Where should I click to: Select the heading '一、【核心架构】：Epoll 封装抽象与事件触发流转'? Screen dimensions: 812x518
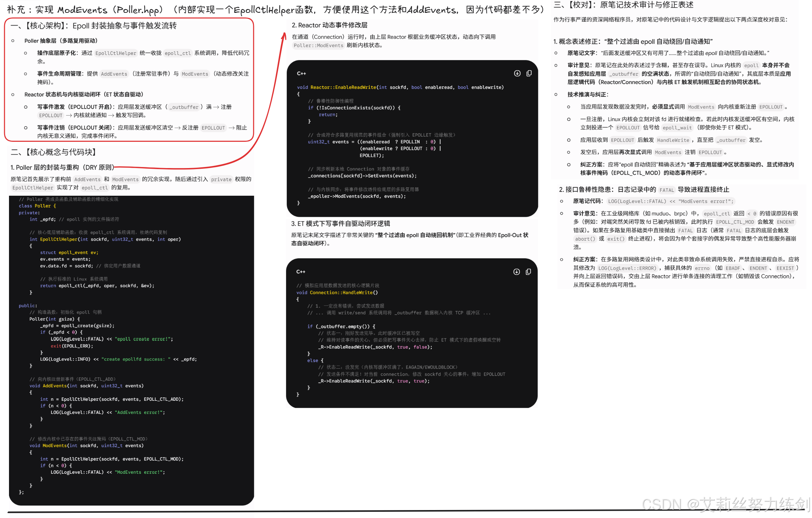click(x=93, y=26)
